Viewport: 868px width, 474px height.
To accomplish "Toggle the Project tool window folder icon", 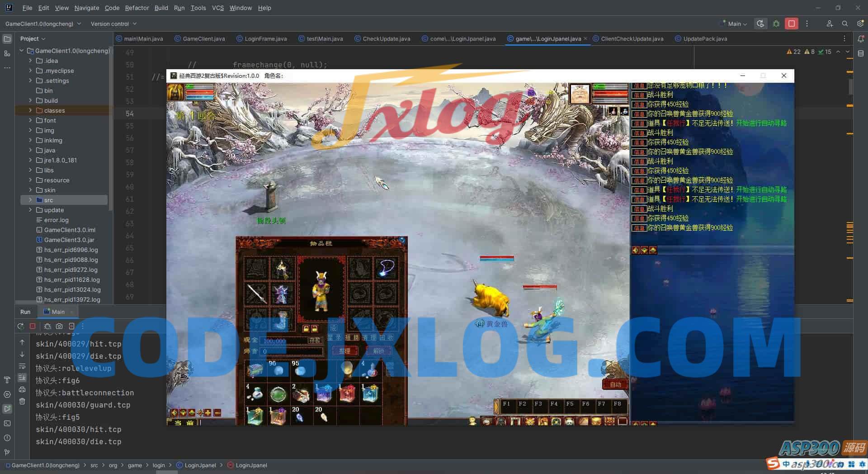I will tap(7, 39).
